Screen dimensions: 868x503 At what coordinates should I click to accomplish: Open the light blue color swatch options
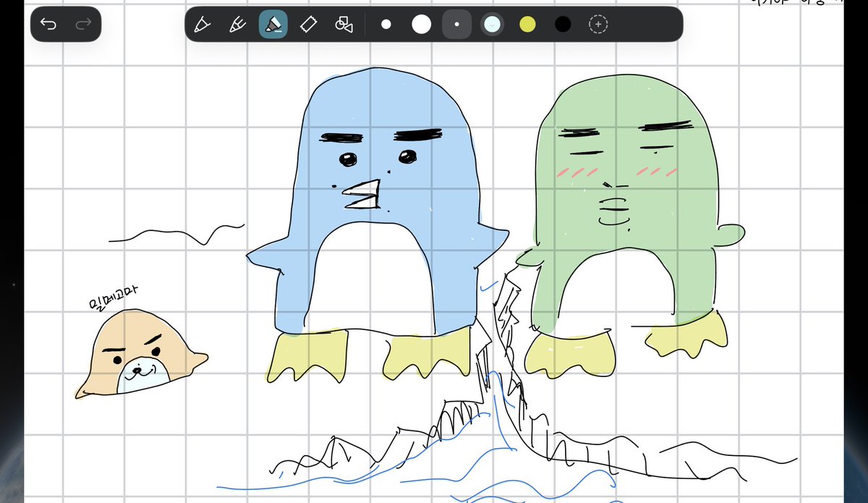point(492,25)
